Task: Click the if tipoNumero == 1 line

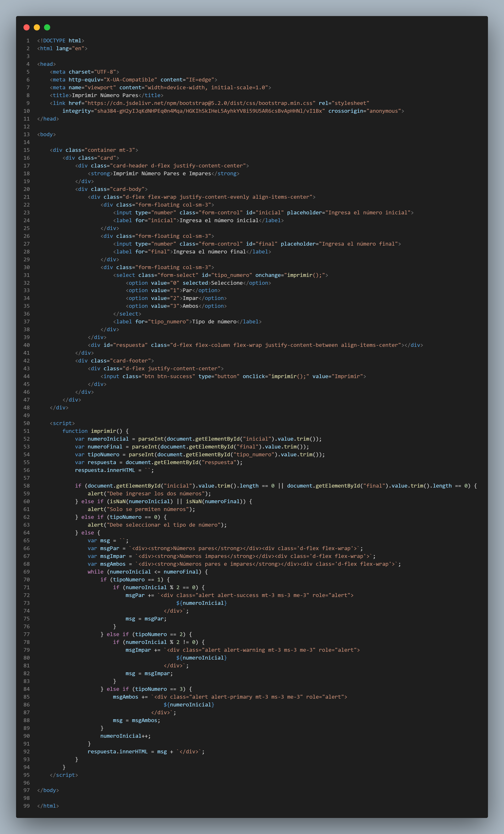Action: click(135, 580)
